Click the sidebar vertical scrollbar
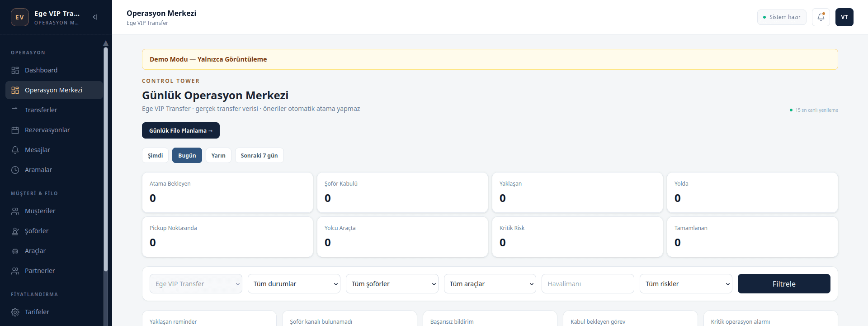Screen dimensions: 868x326 106,158
